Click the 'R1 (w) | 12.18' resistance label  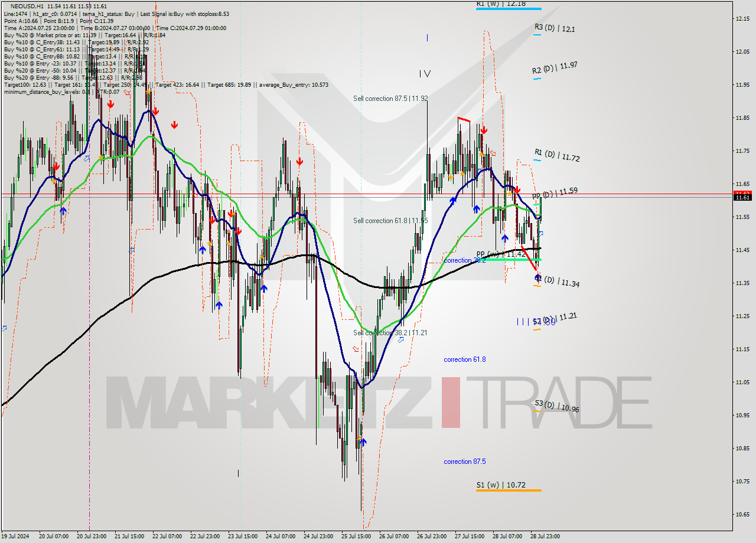501,4
